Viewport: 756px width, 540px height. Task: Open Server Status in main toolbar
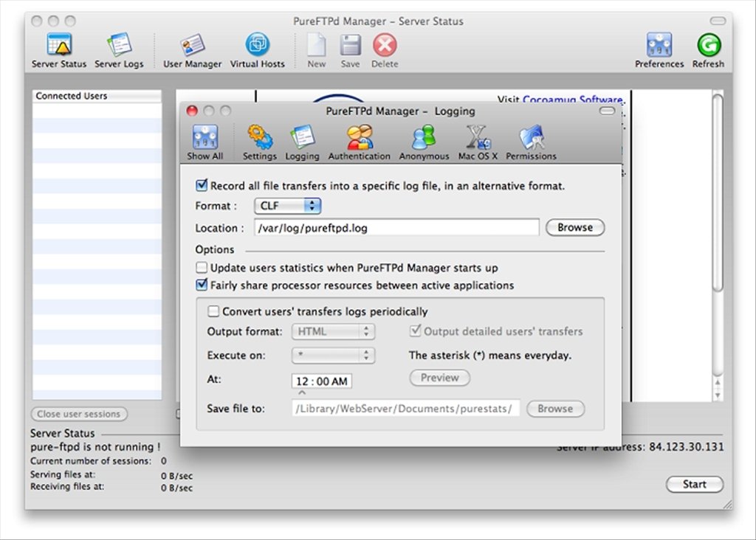(59, 50)
